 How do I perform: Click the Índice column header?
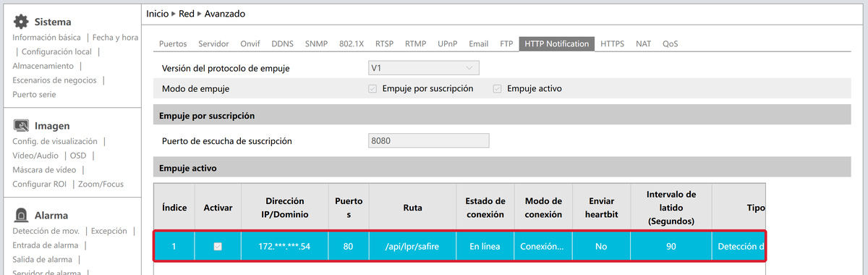coord(174,208)
